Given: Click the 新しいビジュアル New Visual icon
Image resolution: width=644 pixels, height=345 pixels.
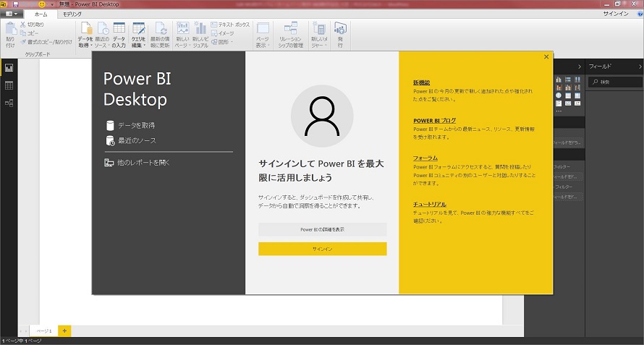Looking at the screenshot, I should point(200,35).
